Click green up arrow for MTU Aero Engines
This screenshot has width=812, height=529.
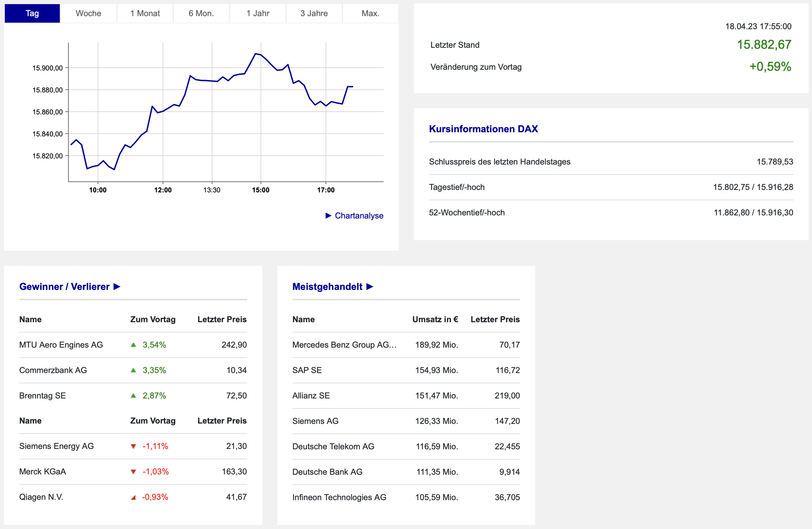pyautogui.click(x=133, y=345)
